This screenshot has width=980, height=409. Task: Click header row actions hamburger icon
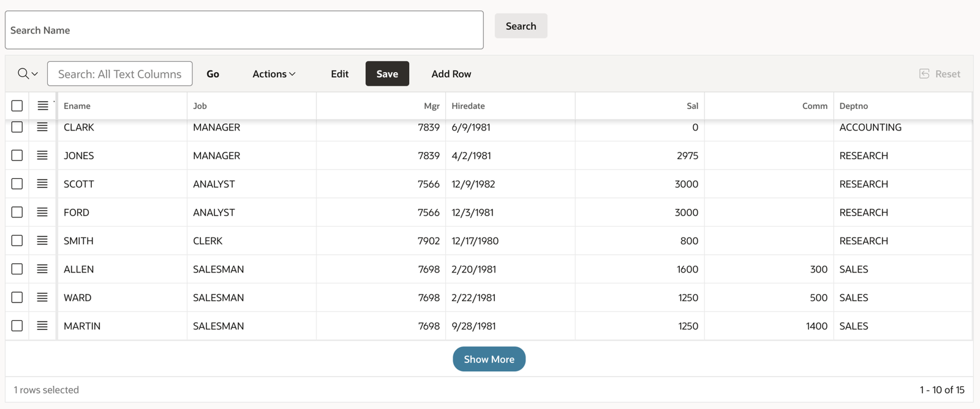point(42,106)
